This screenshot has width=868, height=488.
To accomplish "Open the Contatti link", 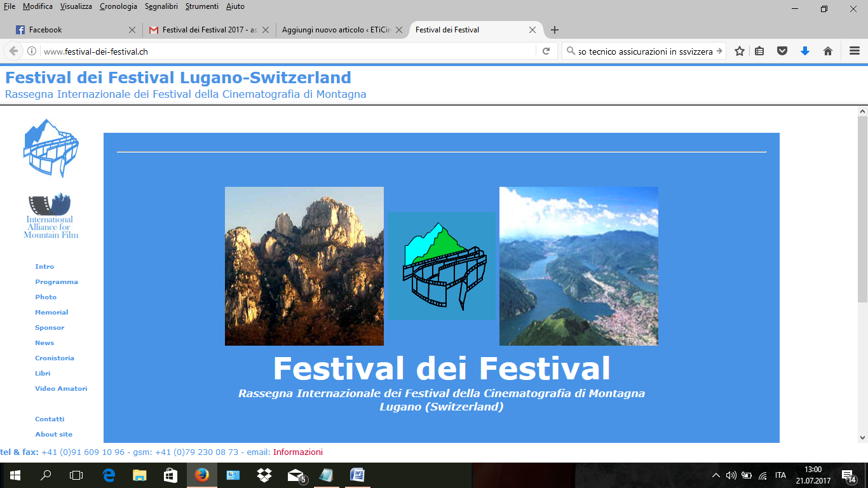I will point(50,419).
